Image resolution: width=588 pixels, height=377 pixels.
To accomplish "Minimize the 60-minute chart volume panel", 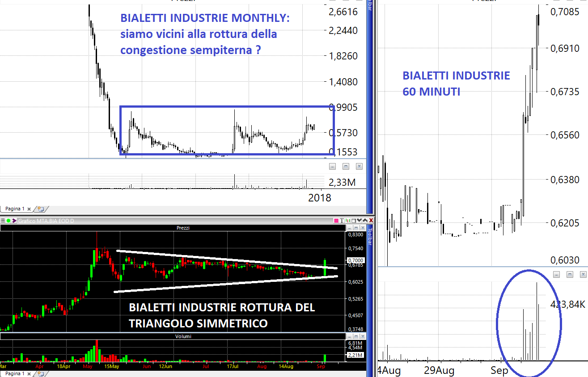I will tap(557, 274).
